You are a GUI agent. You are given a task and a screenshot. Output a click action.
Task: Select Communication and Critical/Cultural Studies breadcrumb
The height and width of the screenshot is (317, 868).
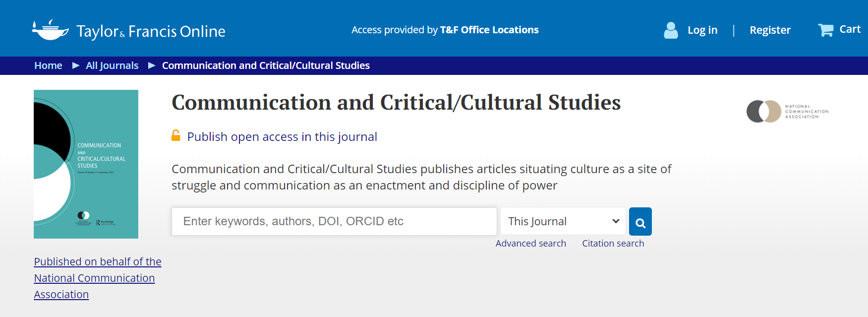click(x=266, y=65)
